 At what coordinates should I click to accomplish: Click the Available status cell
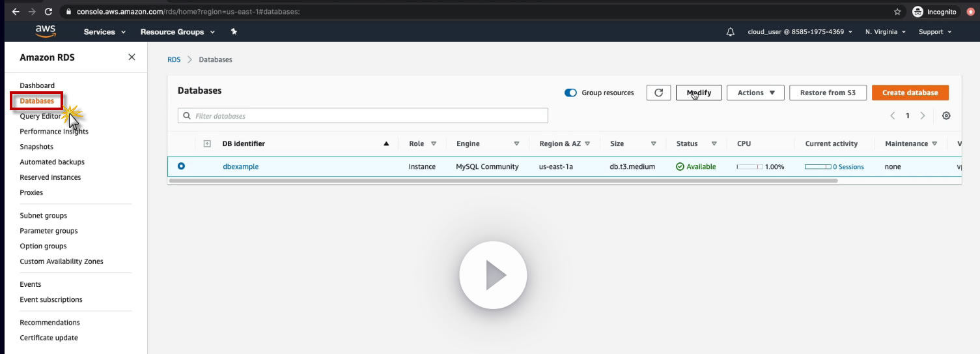696,166
